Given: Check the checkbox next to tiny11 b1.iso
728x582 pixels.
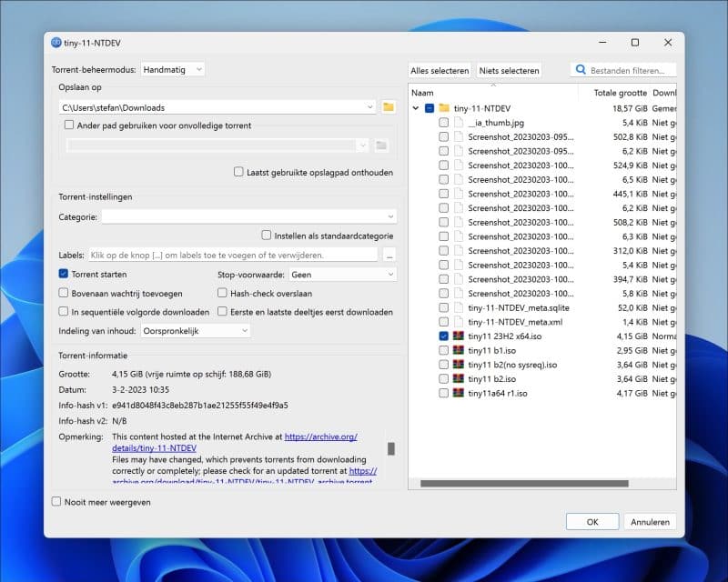Looking at the screenshot, I should (x=443, y=350).
